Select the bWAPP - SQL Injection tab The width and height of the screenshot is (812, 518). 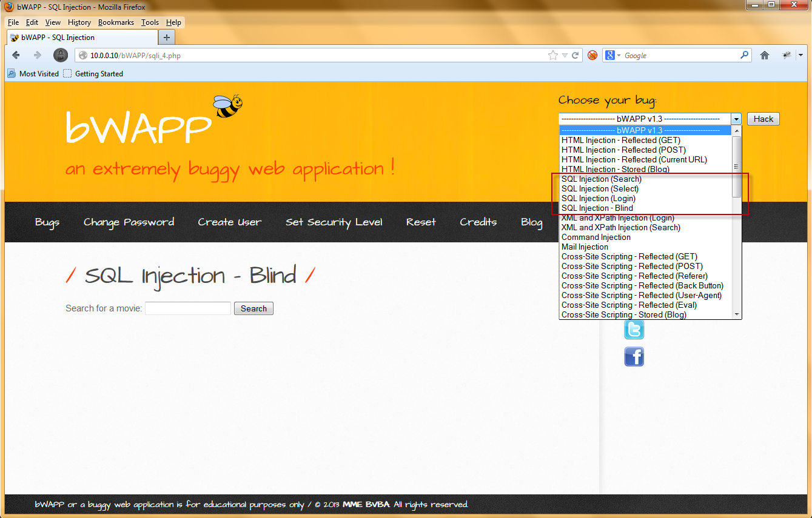coord(82,38)
